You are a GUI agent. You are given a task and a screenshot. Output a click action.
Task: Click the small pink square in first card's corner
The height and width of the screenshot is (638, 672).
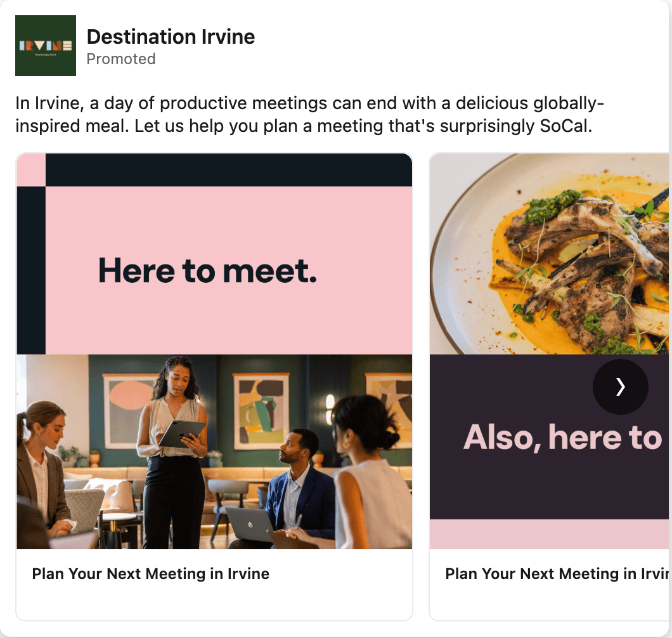(x=31, y=170)
